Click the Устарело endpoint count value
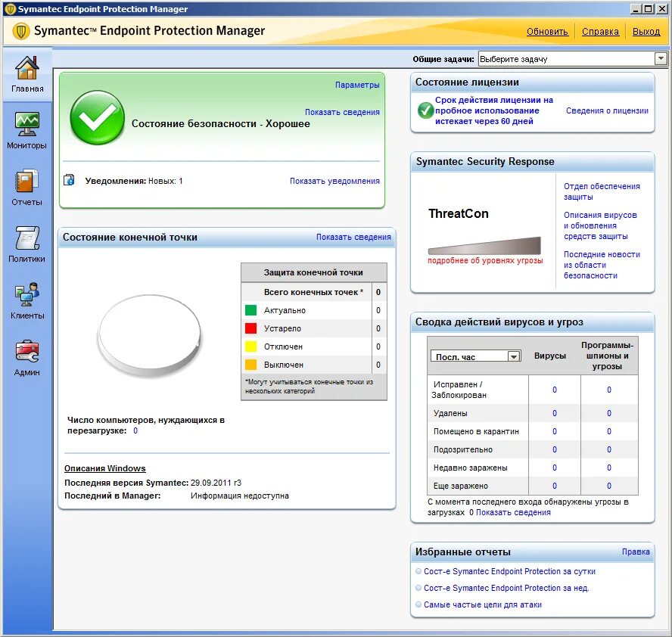 click(x=378, y=328)
